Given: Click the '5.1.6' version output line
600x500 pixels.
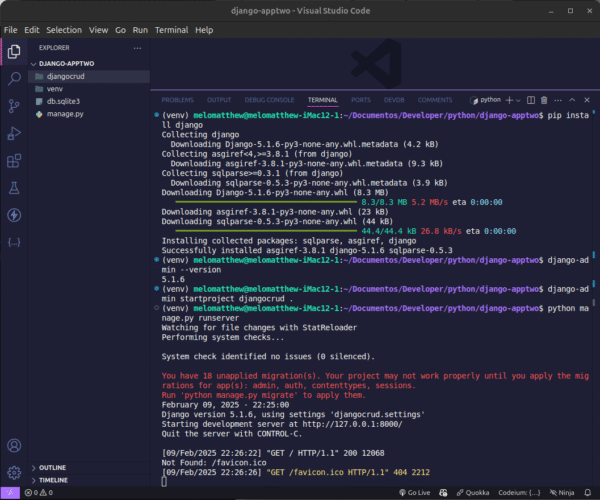Looking at the screenshot, I should click(173, 280).
